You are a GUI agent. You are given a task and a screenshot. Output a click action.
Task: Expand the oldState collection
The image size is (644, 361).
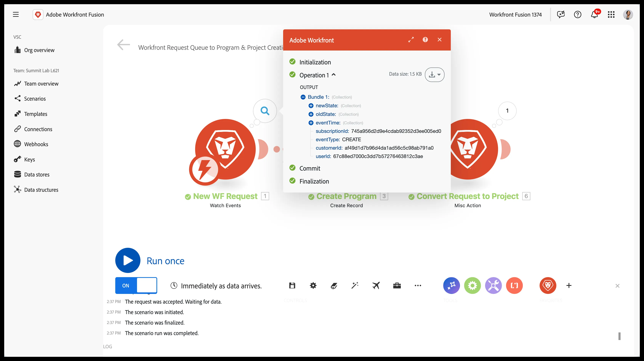point(311,114)
